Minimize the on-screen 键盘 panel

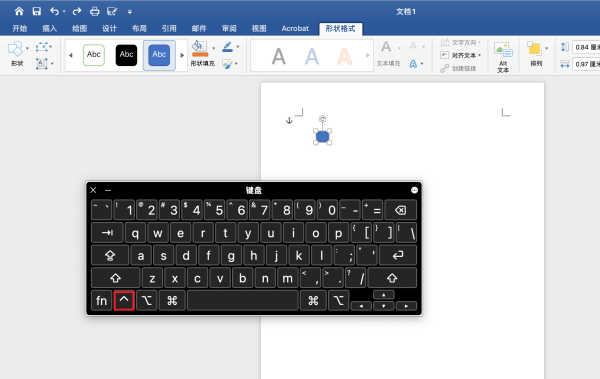(108, 190)
